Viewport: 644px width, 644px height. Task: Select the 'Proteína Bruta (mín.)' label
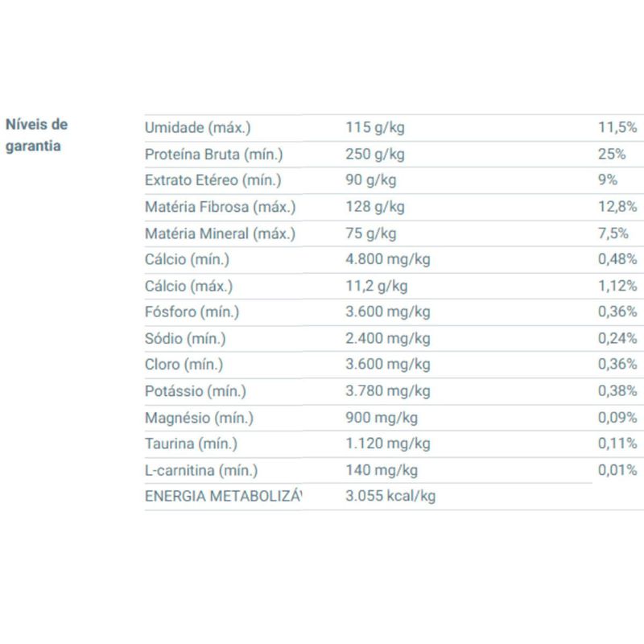click(213, 155)
